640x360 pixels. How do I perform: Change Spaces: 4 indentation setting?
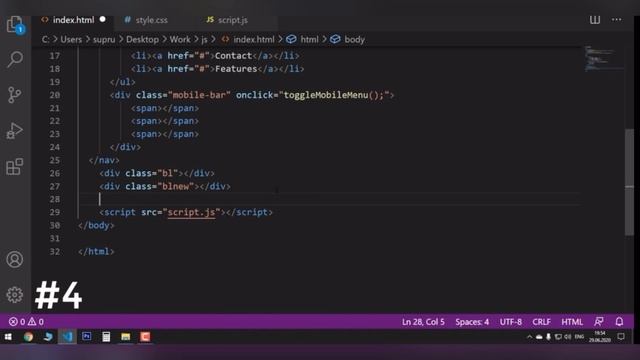click(472, 322)
